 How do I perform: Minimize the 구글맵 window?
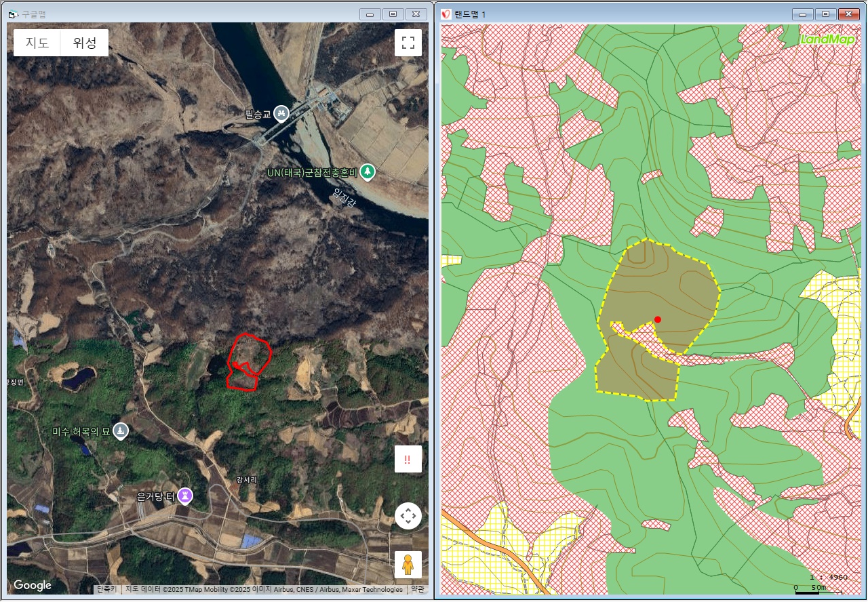(370, 14)
